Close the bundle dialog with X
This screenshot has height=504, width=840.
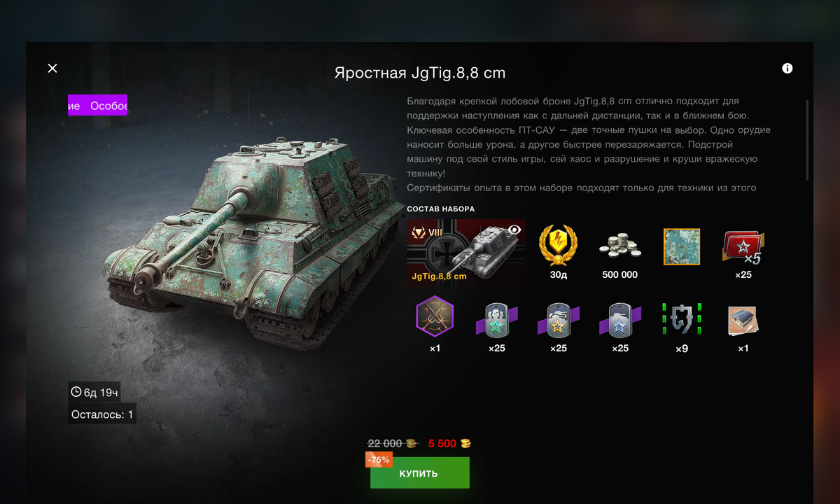click(52, 68)
